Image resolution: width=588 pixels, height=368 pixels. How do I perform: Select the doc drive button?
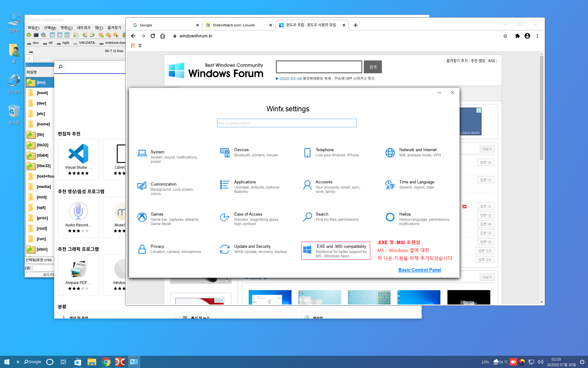coord(33,43)
